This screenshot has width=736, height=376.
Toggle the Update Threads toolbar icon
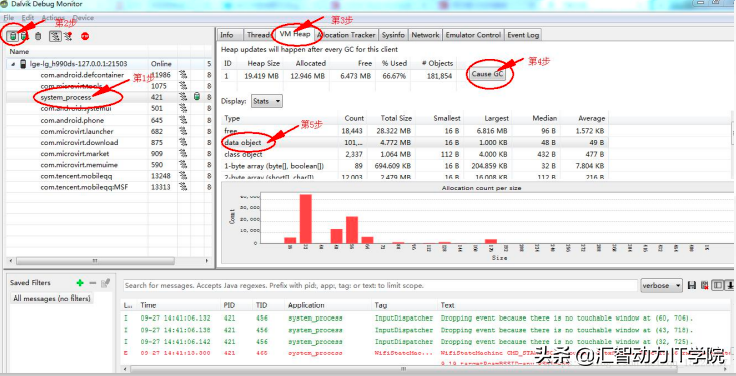(55, 37)
